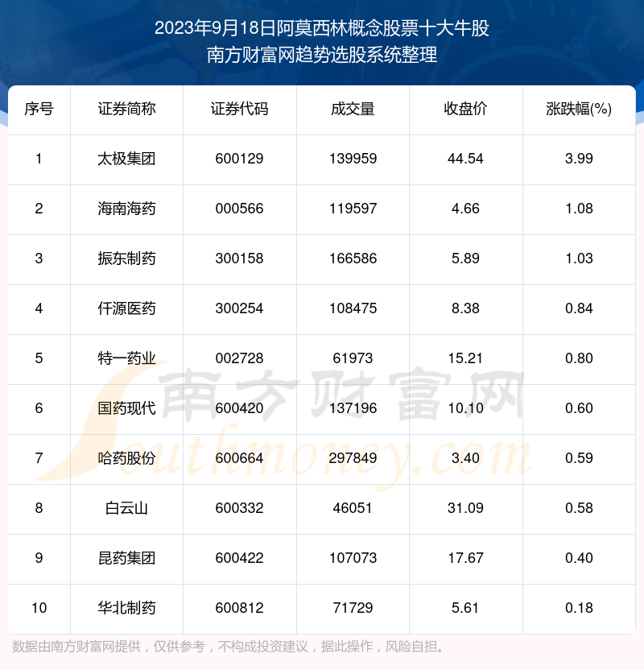Click stock code 002728
This screenshot has height=670, width=644.
coord(239,358)
